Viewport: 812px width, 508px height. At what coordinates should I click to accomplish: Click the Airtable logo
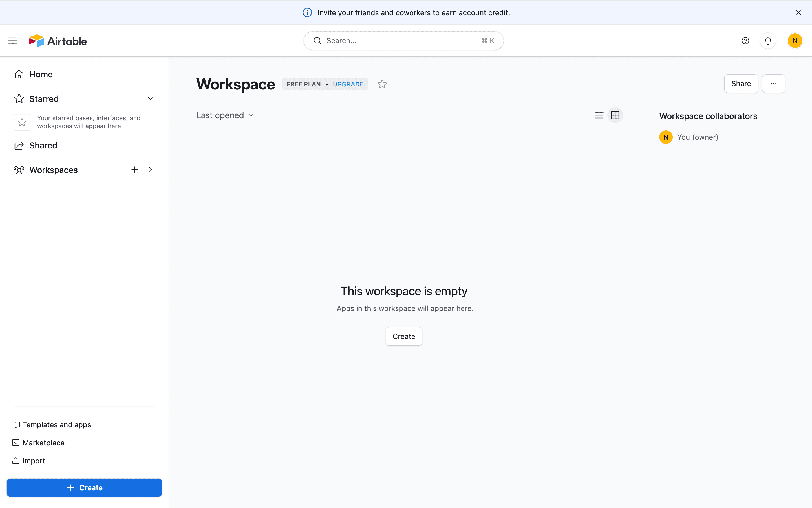[x=58, y=41]
